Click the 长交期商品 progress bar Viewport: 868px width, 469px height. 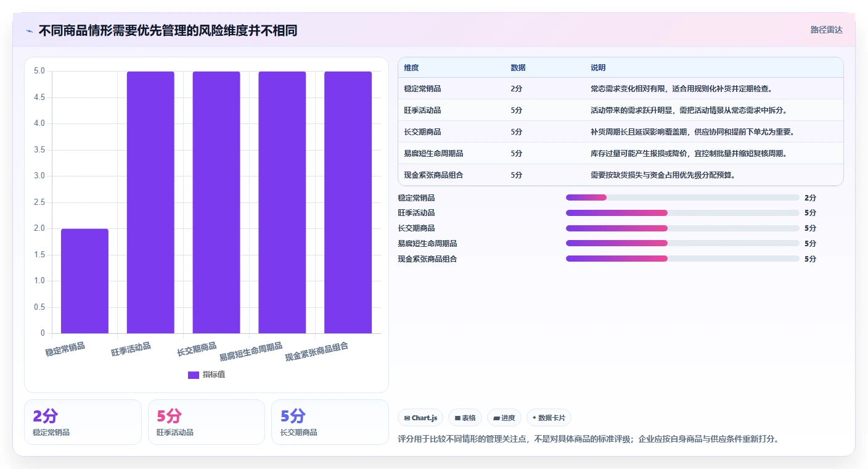coord(682,228)
